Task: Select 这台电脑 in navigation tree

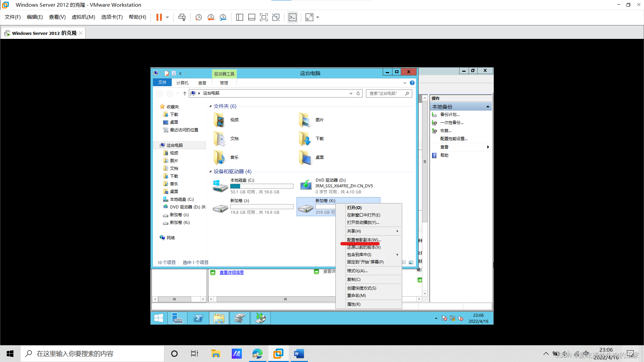Action: point(174,145)
